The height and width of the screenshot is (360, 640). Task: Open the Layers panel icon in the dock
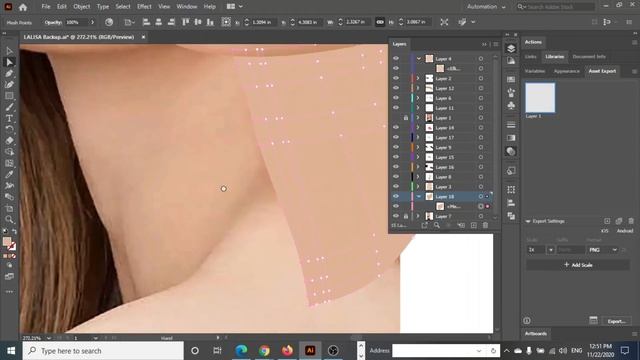[511, 49]
